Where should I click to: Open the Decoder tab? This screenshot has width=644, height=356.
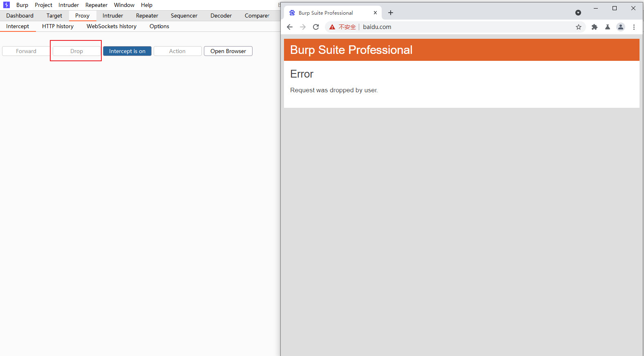point(221,16)
